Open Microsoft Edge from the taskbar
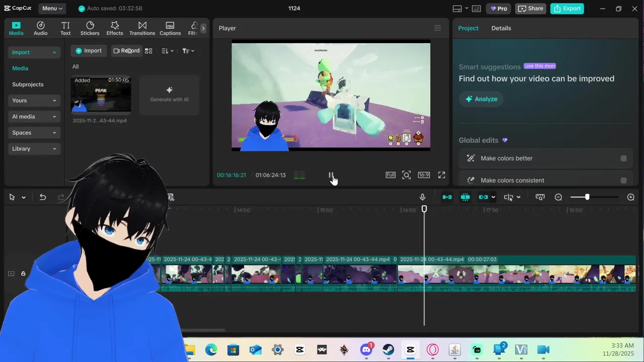Image resolution: width=644 pixels, height=362 pixels. click(211, 349)
